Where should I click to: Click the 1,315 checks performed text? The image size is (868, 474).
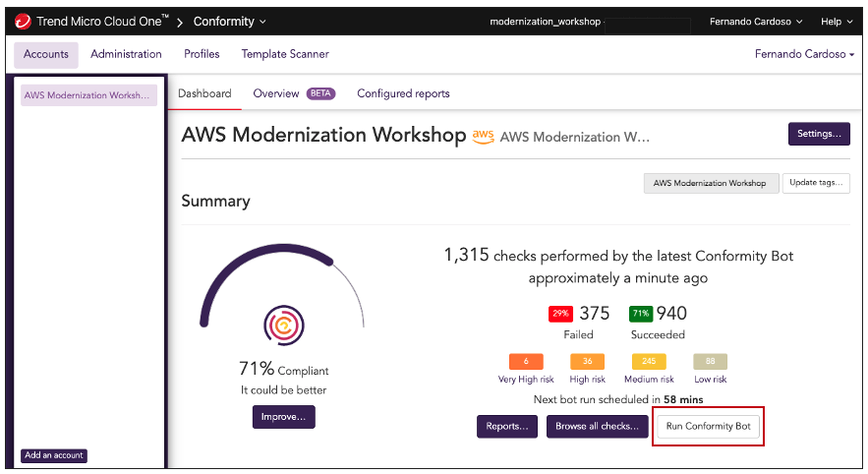[618, 267]
